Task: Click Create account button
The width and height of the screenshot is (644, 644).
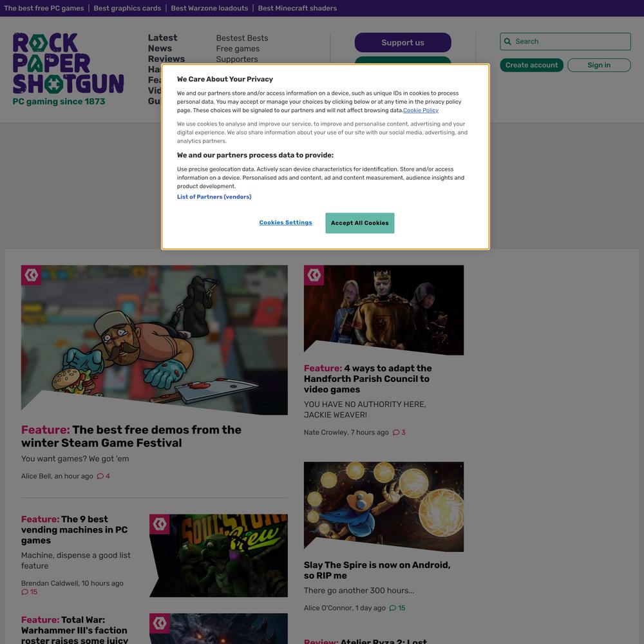Action: (x=531, y=65)
